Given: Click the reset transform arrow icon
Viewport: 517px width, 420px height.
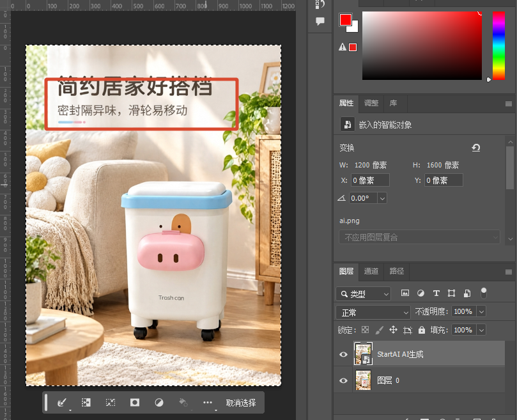Looking at the screenshot, I should [x=476, y=148].
